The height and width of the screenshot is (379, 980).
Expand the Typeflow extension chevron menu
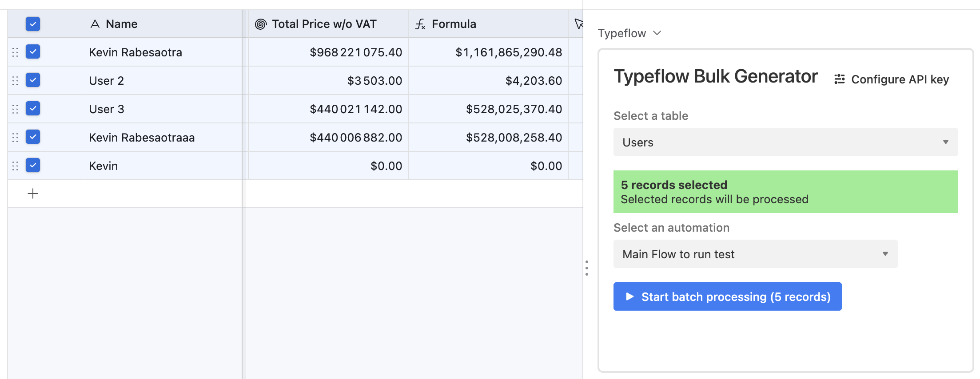657,33
